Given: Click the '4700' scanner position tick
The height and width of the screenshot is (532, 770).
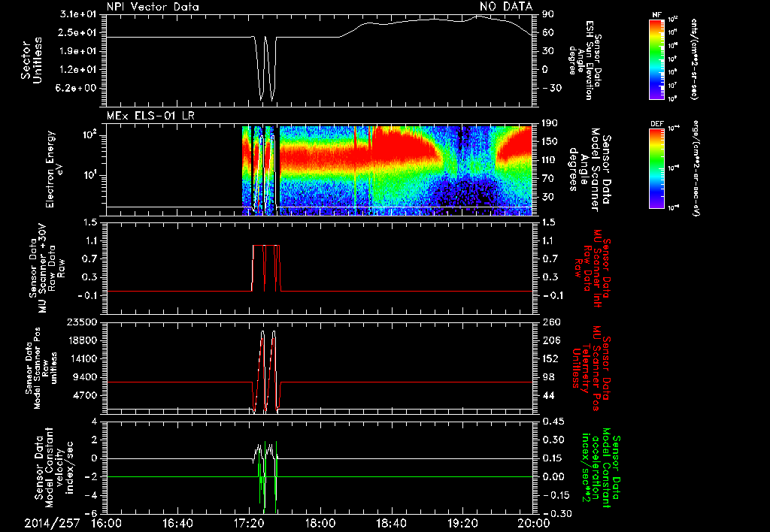Looking at the screenshot, I should coord(84,395).
